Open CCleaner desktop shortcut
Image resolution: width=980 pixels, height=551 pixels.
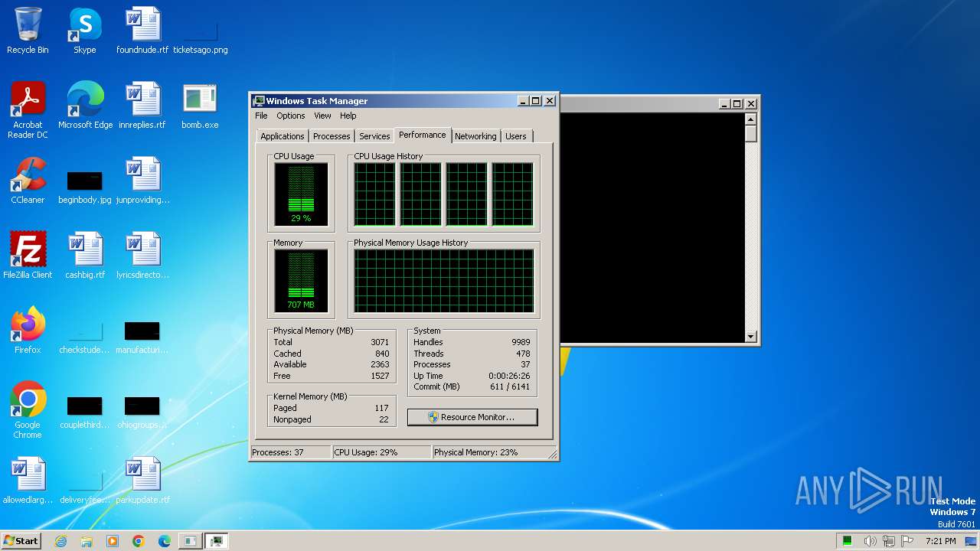tap(28, 181)
